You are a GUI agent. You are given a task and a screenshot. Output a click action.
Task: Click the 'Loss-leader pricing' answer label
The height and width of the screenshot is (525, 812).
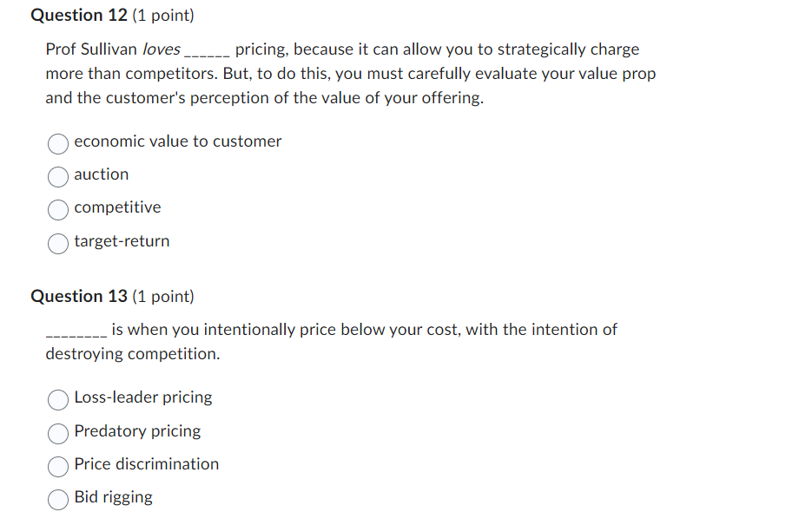(x=142, y=397)
